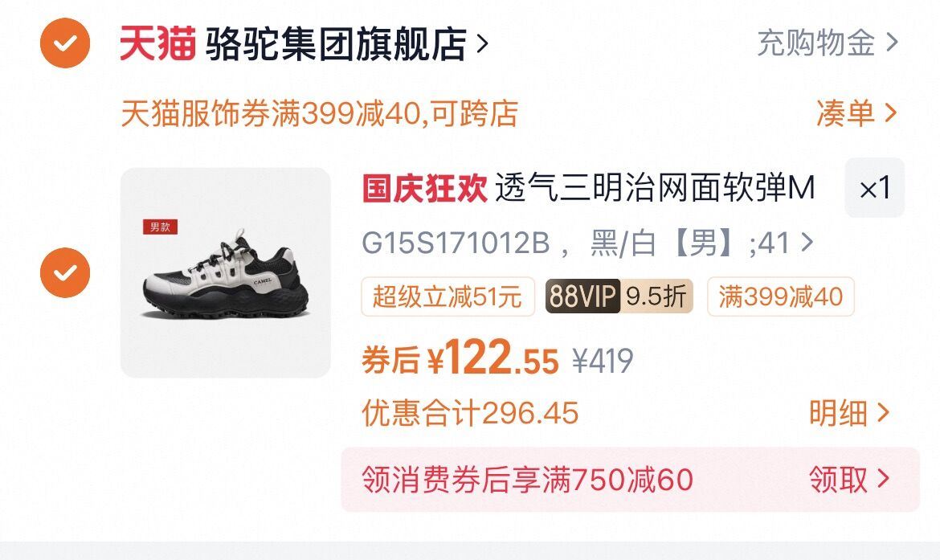This screenshot has width=940, height=560.
Task: Open 骆驼集团旗舰店 store page
Action: [x=336, y=43]
